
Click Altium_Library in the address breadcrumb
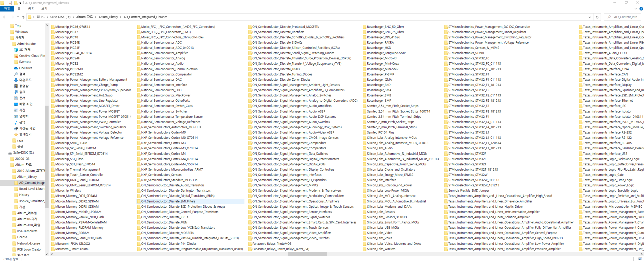click(x=108, y=17)
